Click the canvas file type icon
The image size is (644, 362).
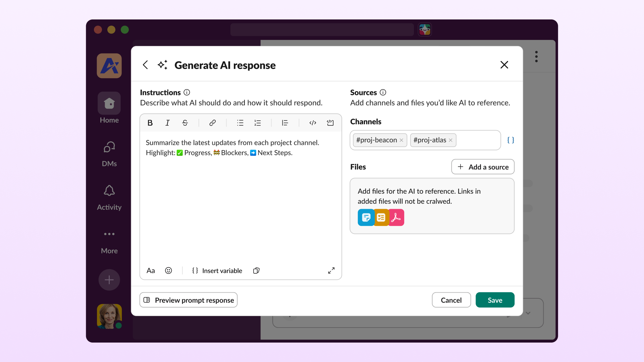click(366, 218)
